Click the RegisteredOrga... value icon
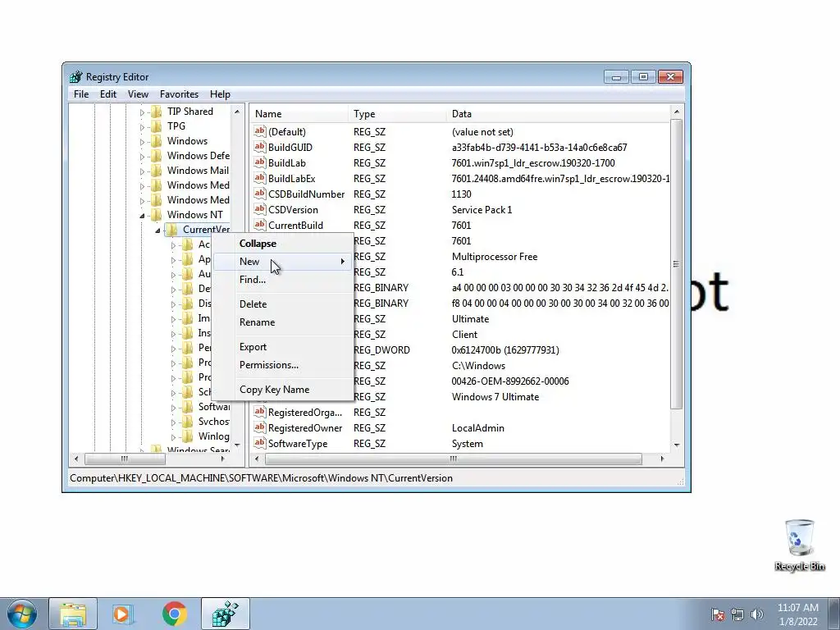Viewport: 840px width, 630px height. coord(260,412)
